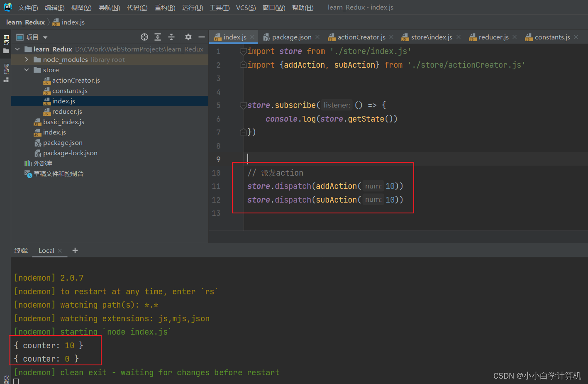
Task: Click the locate opened file target icon
Action: [x=144, y=37]
